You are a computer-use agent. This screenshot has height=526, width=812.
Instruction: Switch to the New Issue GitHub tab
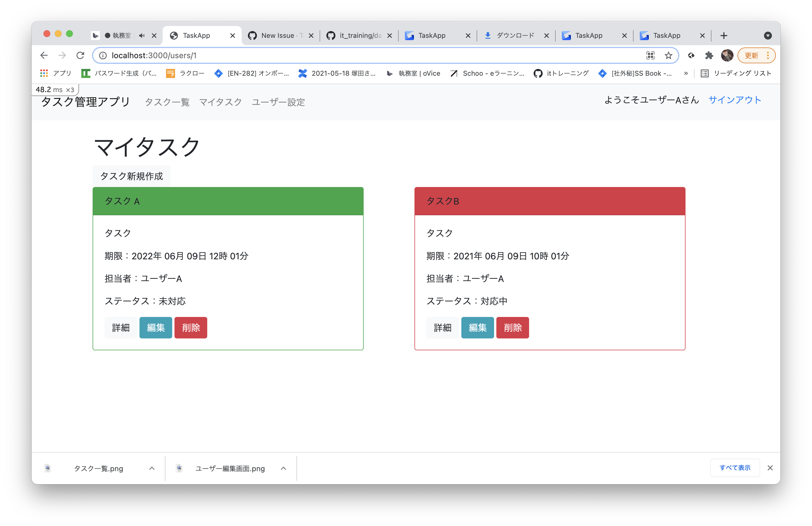280,36
